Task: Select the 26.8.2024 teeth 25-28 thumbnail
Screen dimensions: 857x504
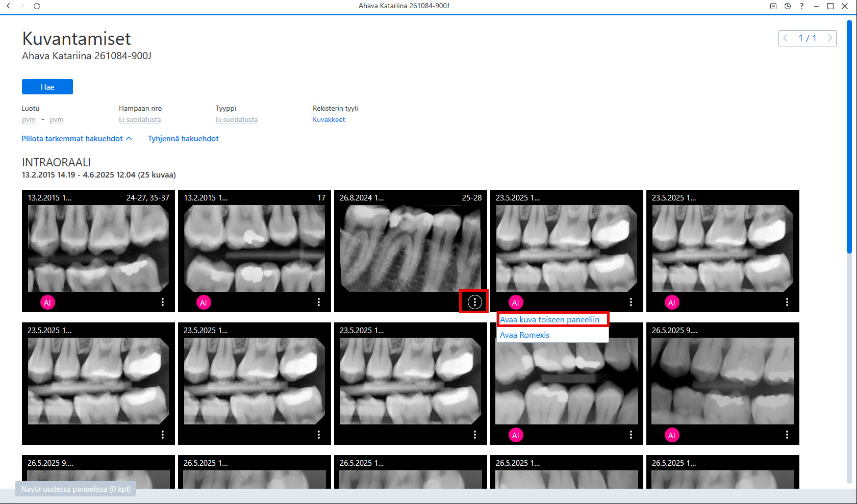Action: 411,248
